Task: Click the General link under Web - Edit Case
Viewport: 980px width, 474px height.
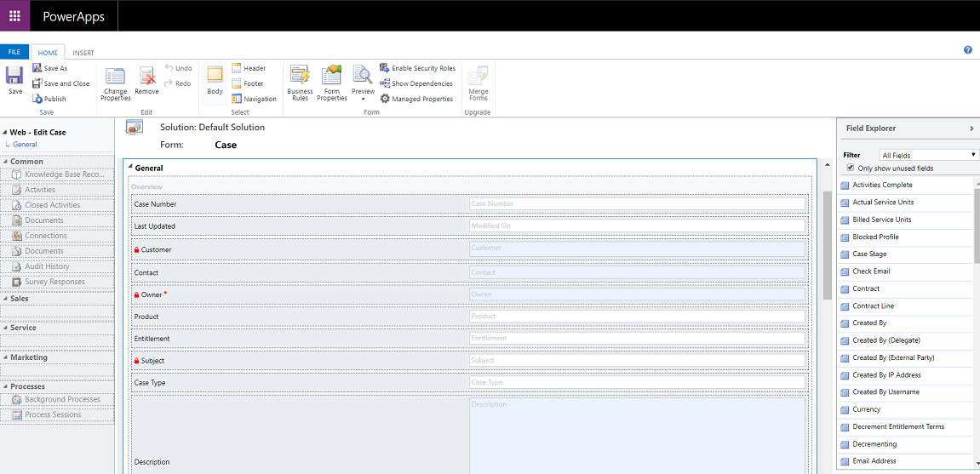Action: [x=25, y=145]
